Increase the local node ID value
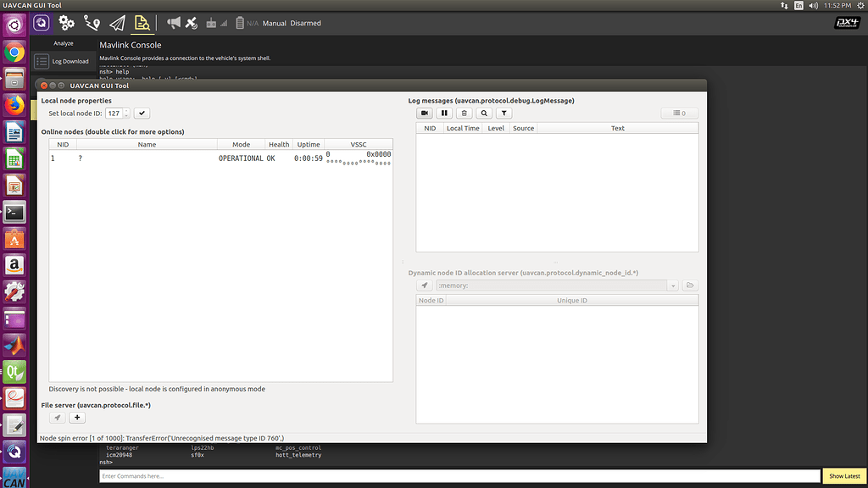The height and width of the screenshot is (488, 868). [x=127, y=111]
